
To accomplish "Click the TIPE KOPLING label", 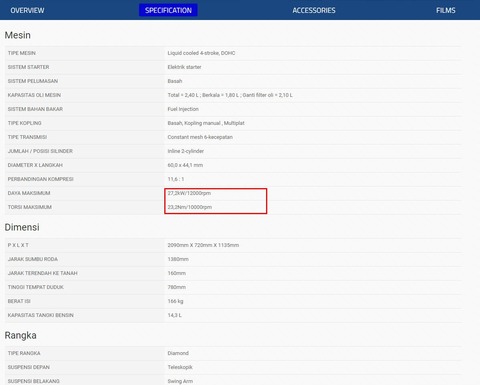I will pos(25,123).
